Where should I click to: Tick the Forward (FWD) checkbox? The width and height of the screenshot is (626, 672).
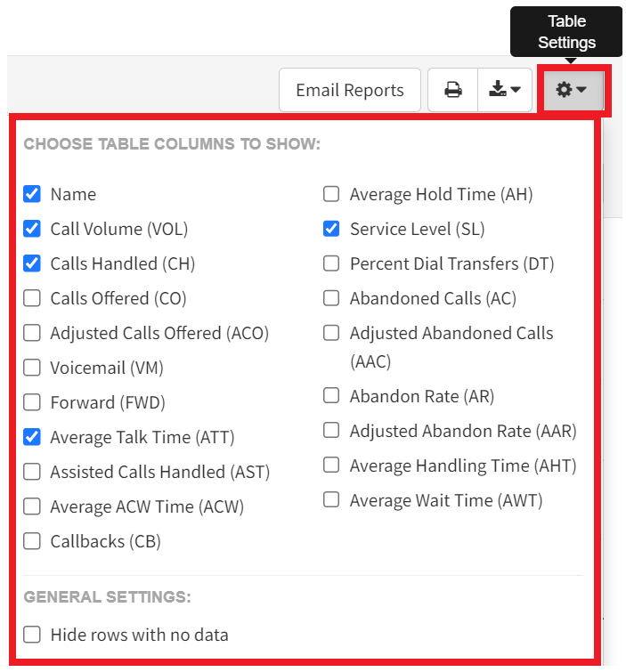tap(32, 402)
